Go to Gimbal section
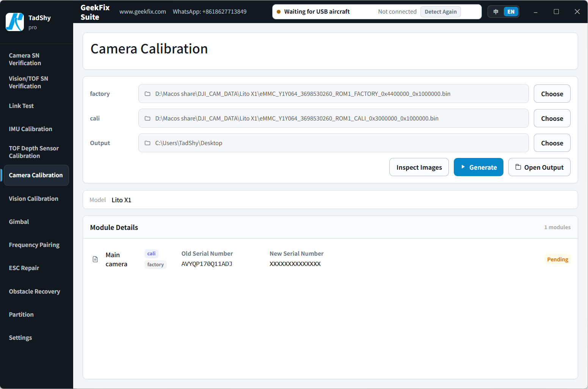 (36, 222)
